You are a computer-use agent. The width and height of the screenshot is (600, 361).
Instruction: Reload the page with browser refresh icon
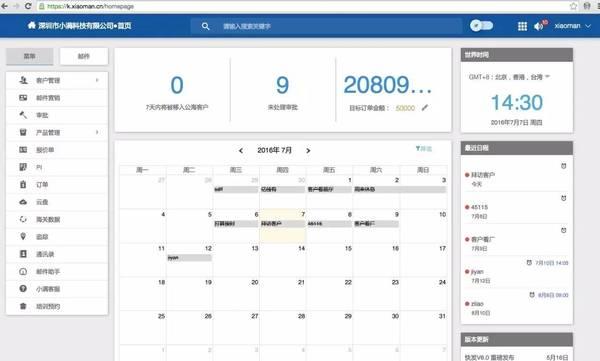[28, 6]
